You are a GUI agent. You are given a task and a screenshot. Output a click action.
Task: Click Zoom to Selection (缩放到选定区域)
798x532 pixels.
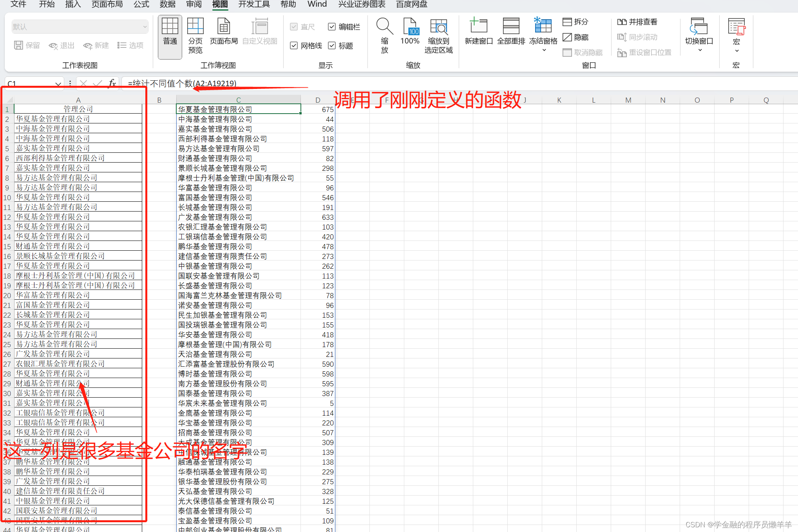[x=439, y=36]
